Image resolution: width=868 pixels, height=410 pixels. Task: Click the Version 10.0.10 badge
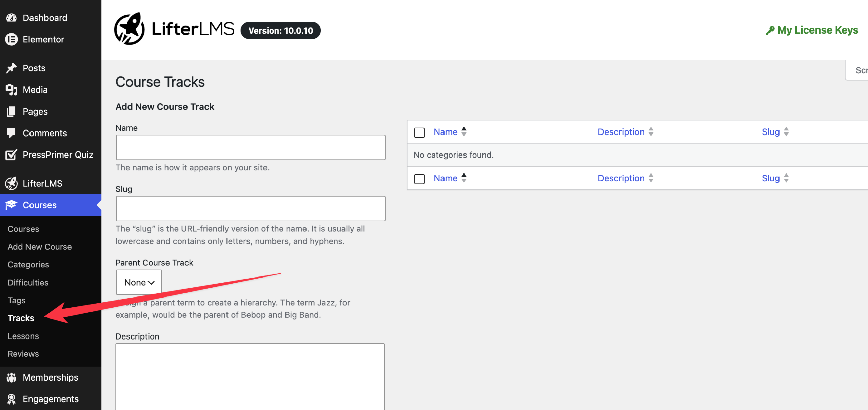(x=281, y=30)
